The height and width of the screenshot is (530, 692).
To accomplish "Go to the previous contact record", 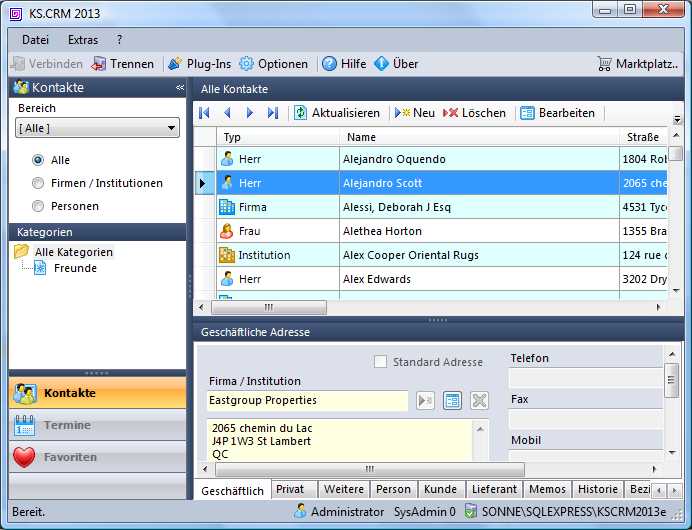I will (227, 113).
